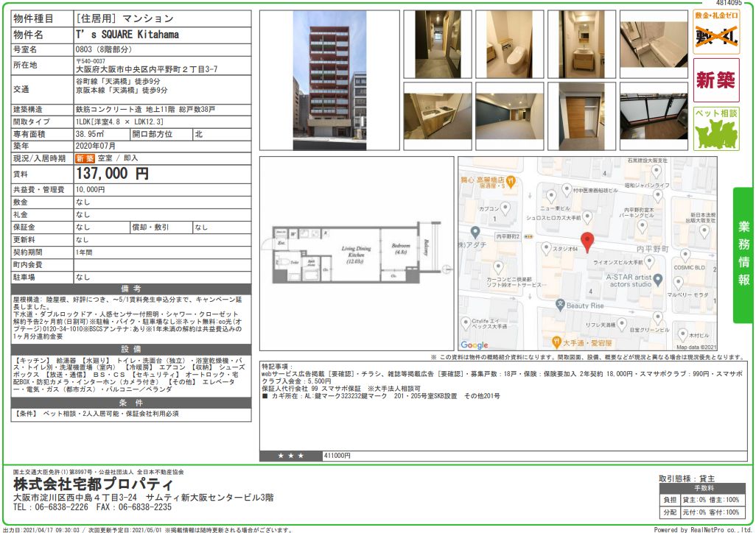Screen dimensions: 756x533
Task: Click the 備考 section header
Action: (x=130, y=289)
